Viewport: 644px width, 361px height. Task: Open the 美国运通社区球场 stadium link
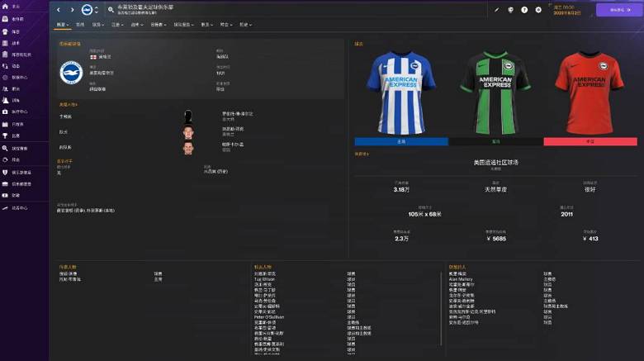click(x=495, y=163)
